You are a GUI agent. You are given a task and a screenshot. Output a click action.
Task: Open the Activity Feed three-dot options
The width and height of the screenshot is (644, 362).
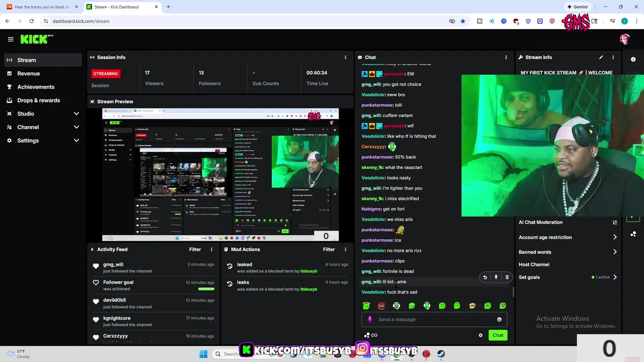tap(211, 249)
